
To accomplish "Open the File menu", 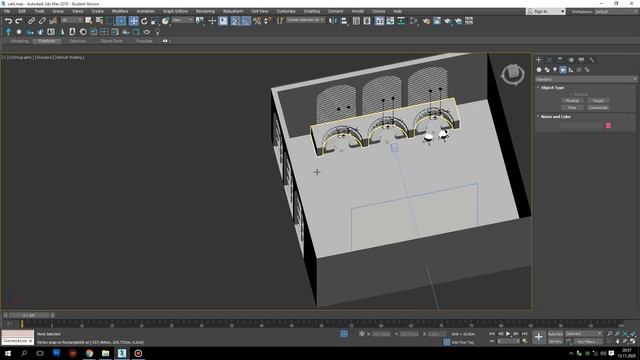I will 7,11.
